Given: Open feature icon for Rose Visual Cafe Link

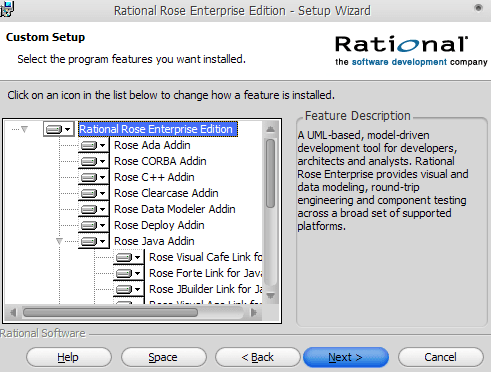Looking at the screenshot, I should [128, 257].
